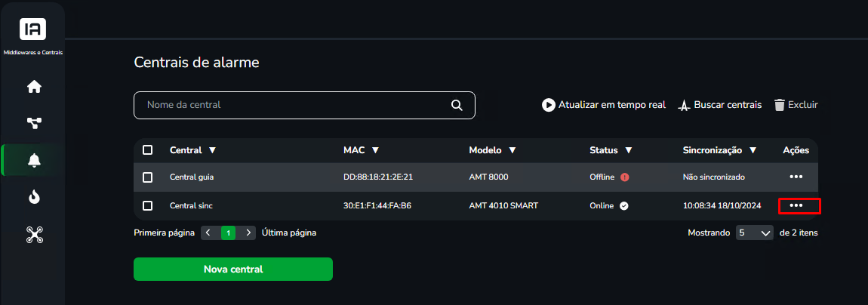Click the Nova central button
This screenshot has width=868, height=305.
(x=233, y=269)
